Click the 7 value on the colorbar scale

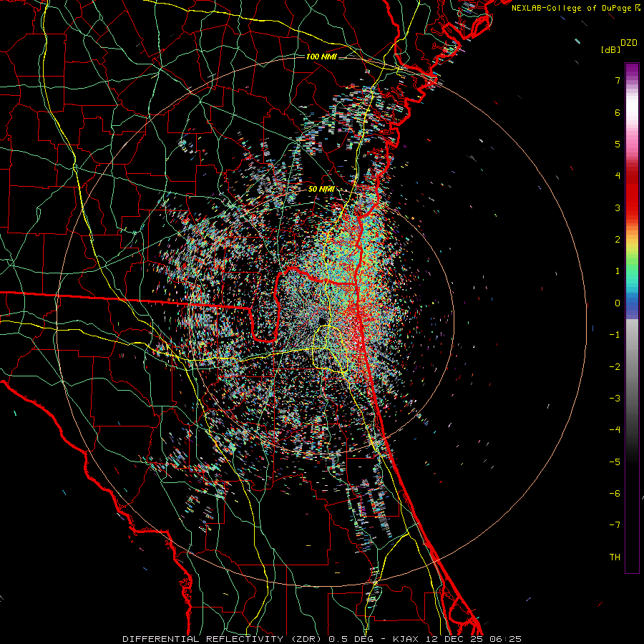[x=618, y=80]
